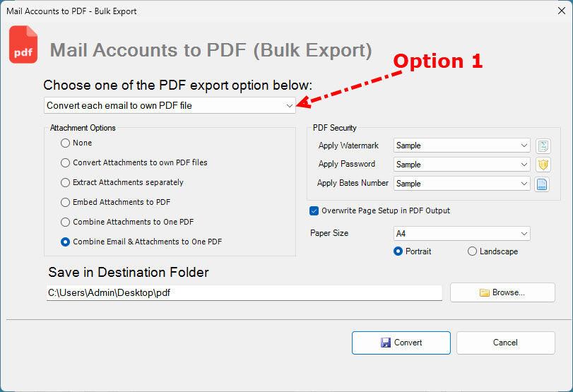Click the watermark settings icon

pyautogui.click(x=543, y=146)
